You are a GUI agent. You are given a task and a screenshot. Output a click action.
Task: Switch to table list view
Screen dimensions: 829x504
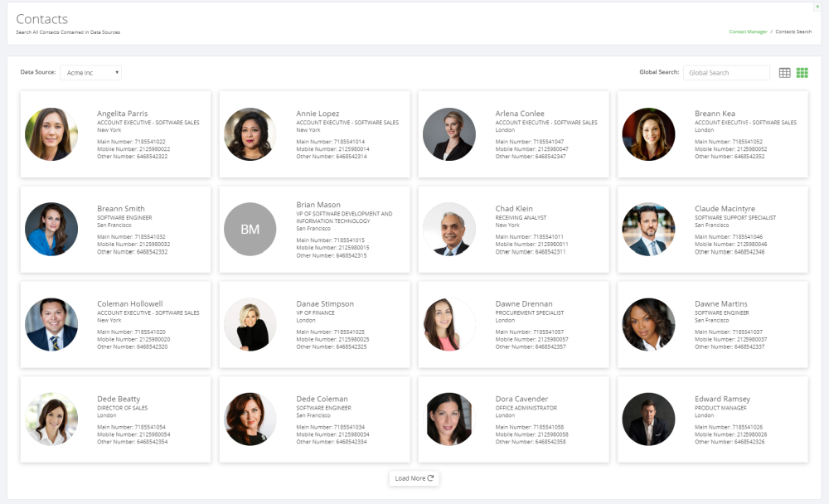point(785,73)
